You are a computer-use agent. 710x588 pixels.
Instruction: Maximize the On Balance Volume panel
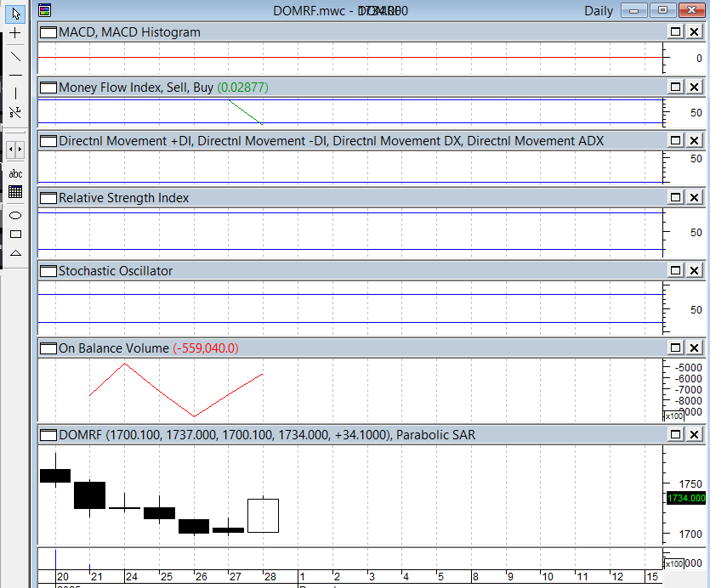(676, 348)
